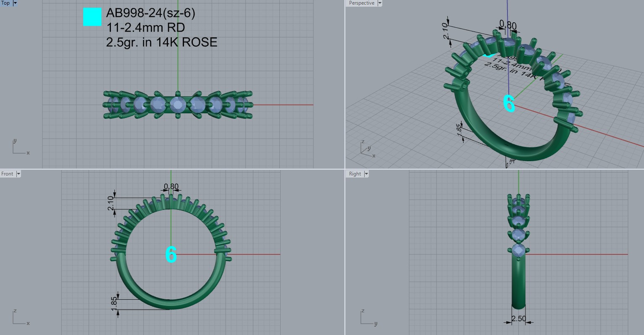Activate the Right viewport title label

tap(355, 174)
